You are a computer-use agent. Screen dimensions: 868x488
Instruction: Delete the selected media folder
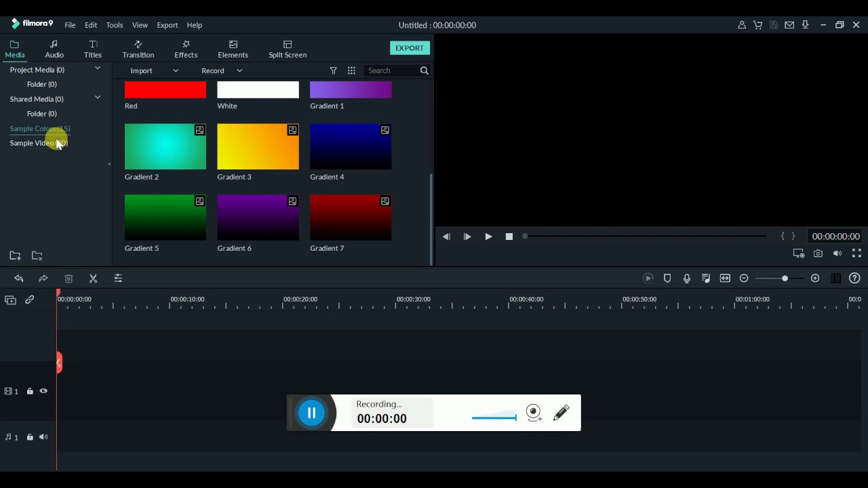coord(37,256)
